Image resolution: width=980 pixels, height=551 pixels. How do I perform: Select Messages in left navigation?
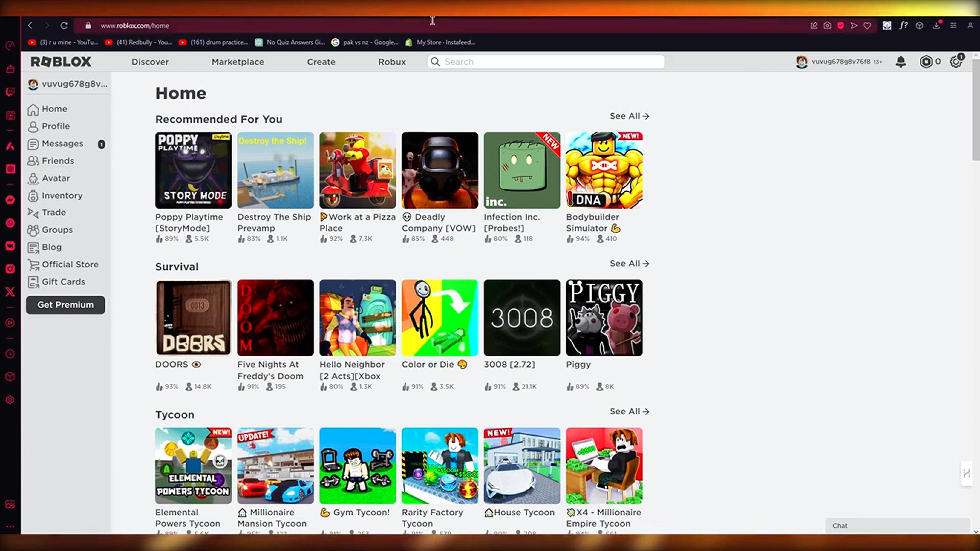click(x=66, y=143)
